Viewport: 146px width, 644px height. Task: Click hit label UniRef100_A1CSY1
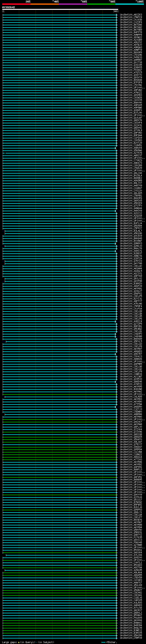click(x=131, y=273)
